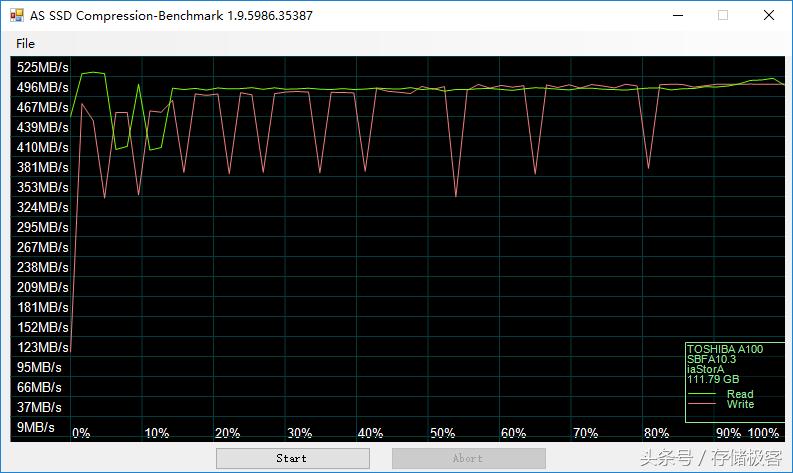The width and height of the screenshot is (793, 473).
Task: Click the 30% compression axis label
Action: click(299, 434)
